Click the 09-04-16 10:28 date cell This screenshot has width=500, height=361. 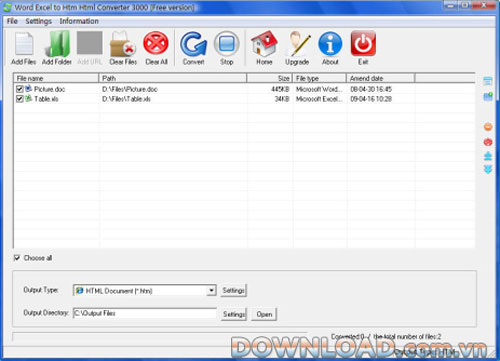click(371, 99)
